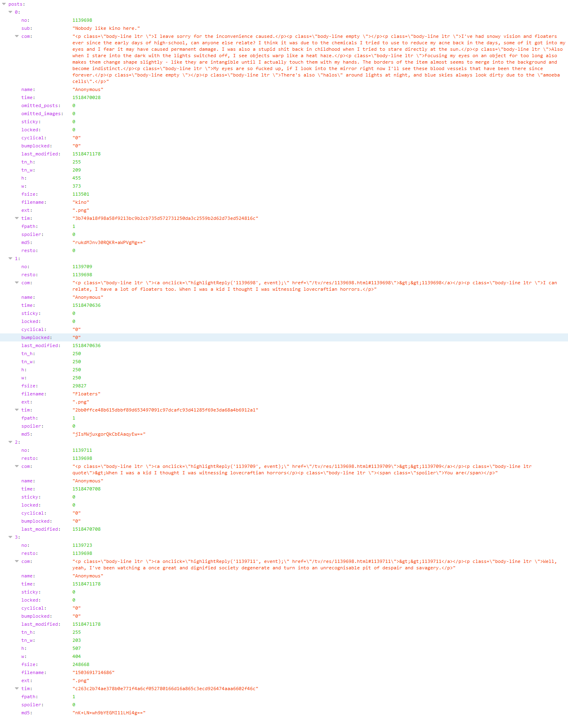Click filename value "kino"
Viewport: 568px width, 728px height.
pyautogui.click(x=81, y=202)
